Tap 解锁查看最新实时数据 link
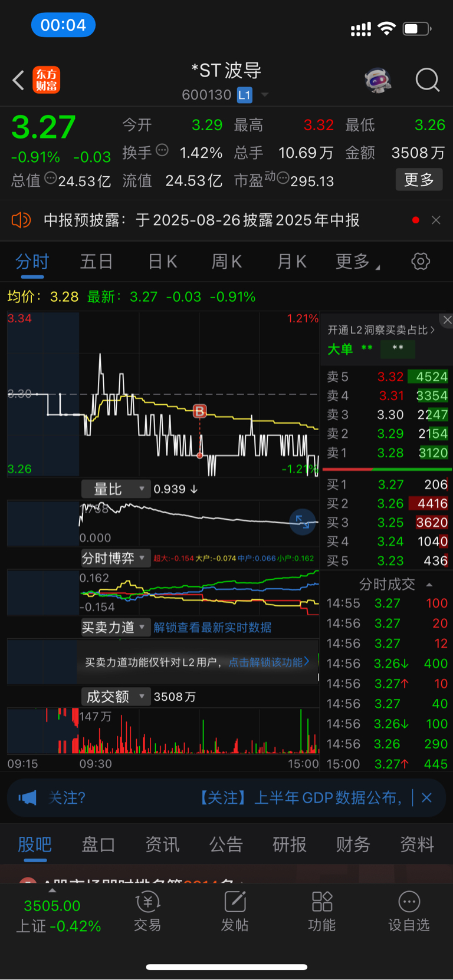Viewport: 453px width, 980px height. (x=212, y=628)
